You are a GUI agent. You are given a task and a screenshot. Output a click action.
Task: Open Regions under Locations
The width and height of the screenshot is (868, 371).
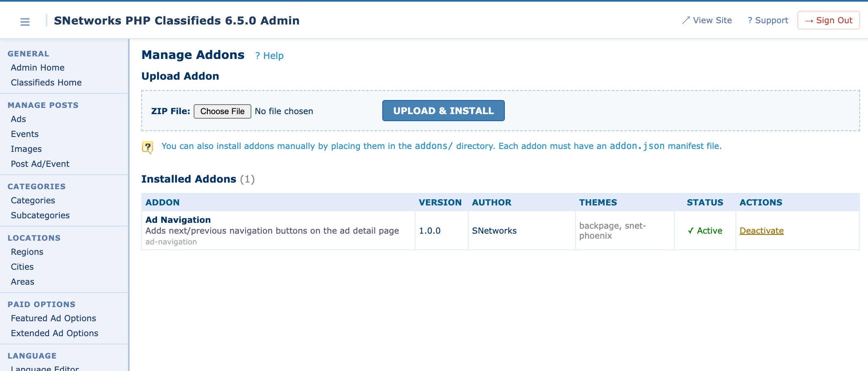(x=27, y=252)
